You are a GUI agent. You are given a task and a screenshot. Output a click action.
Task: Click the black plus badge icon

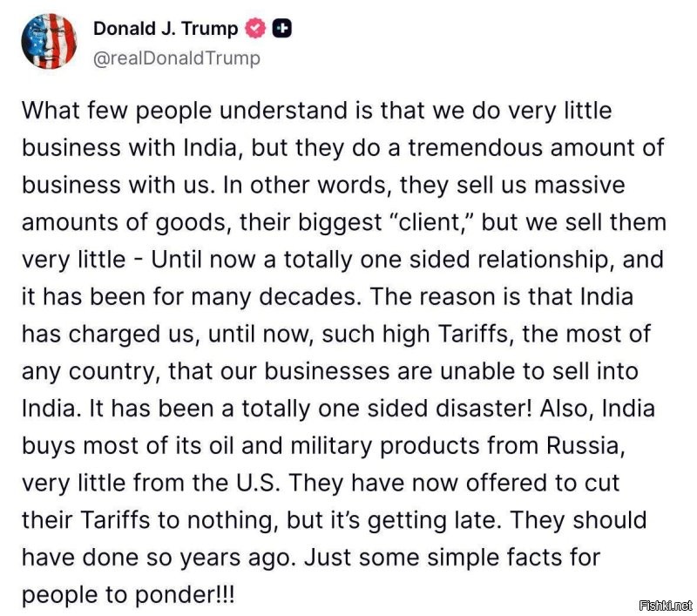pos(281,29)
